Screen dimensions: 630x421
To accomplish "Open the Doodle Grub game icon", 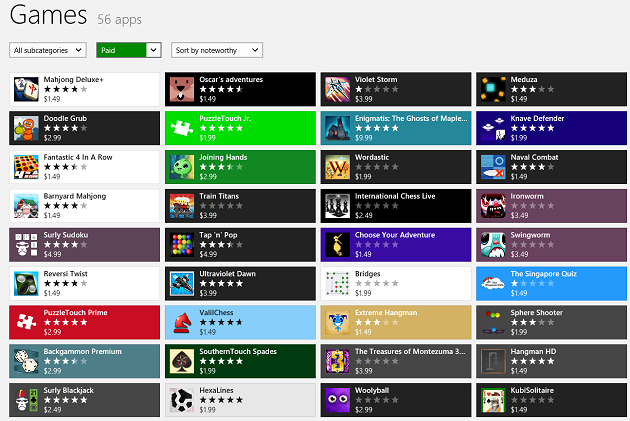I will click(26, 127).
